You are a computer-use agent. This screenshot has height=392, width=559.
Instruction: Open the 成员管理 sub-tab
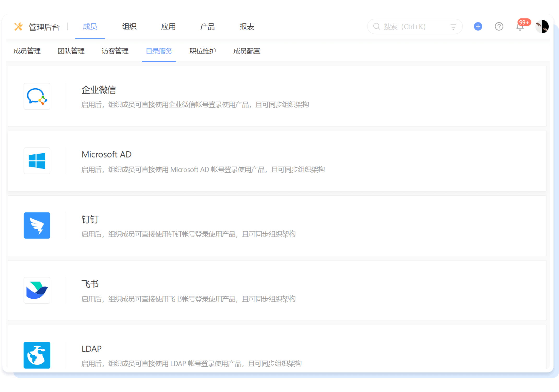pos(27,51)
